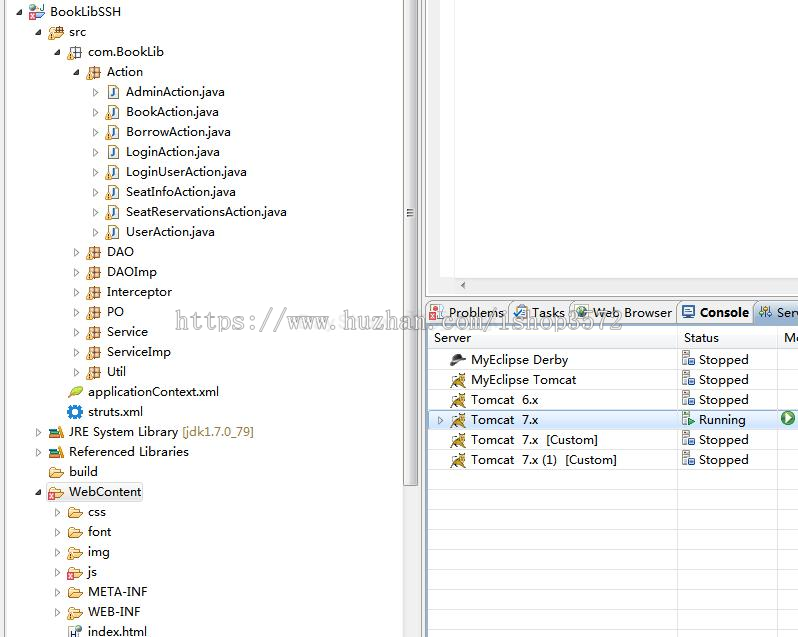Collapse the WebContent folder node
This screenshot has height=637, width=798.
click(x=39, y=493)
